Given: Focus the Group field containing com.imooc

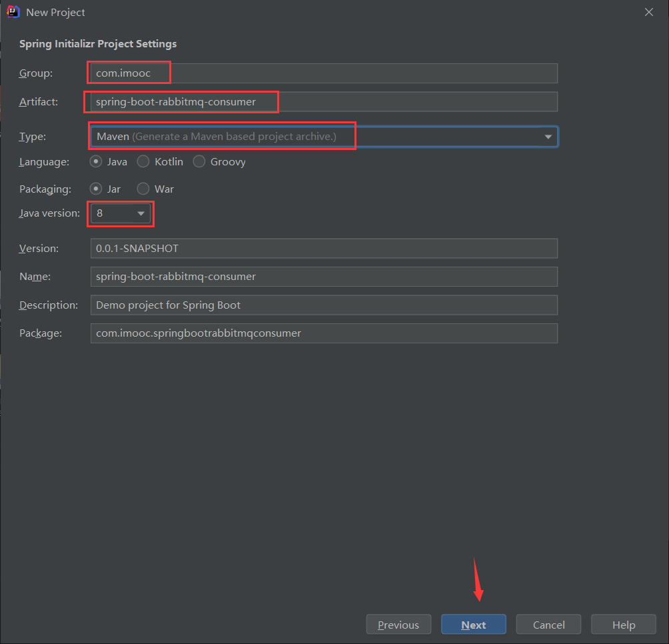Looking at the screenshot, I should pos(324,73).
